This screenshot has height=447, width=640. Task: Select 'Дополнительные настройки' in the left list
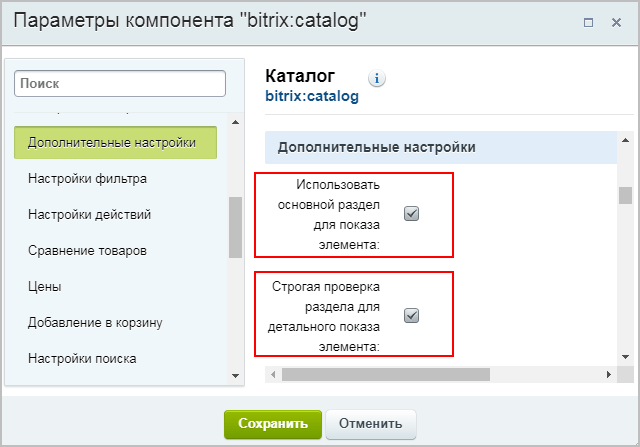pyautogui.click(x=116, y=142)
